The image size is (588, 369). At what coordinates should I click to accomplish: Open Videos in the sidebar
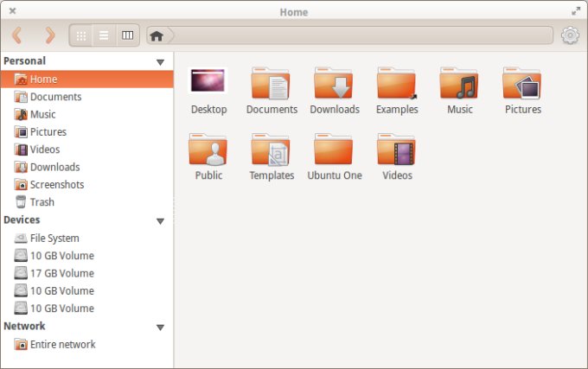[87, 150]
